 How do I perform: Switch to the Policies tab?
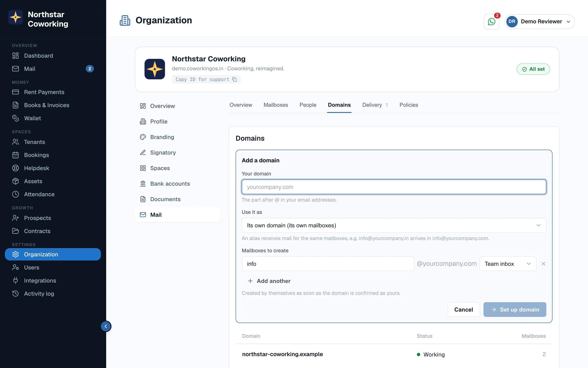click(x=409, y=105)
